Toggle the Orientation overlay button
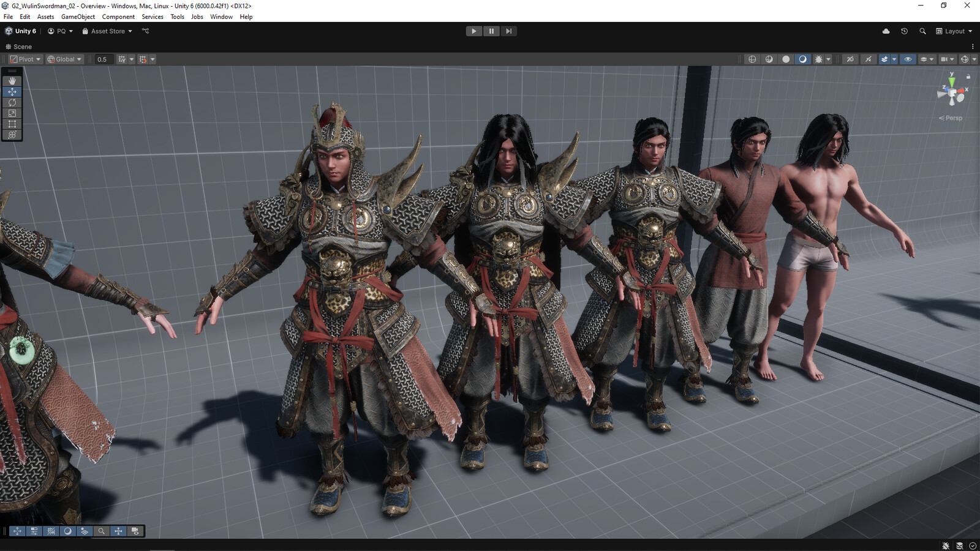980x551 pixels. tap(118, 531)
